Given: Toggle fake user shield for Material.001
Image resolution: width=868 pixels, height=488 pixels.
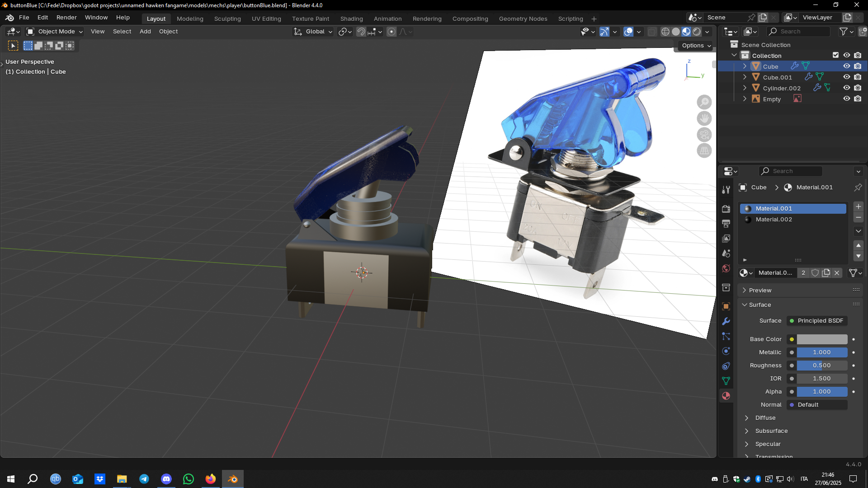Looking at the screenshot, I should [x=815, y=273].
